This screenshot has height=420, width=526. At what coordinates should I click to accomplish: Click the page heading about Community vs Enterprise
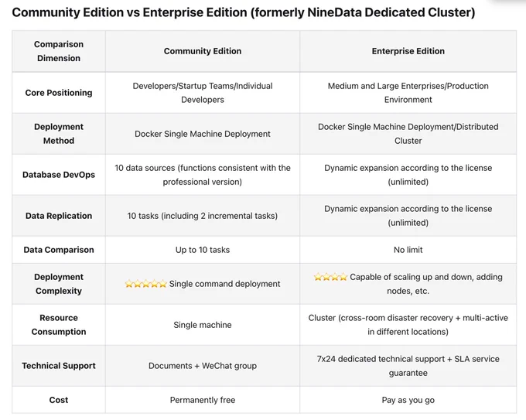[244, 12]
